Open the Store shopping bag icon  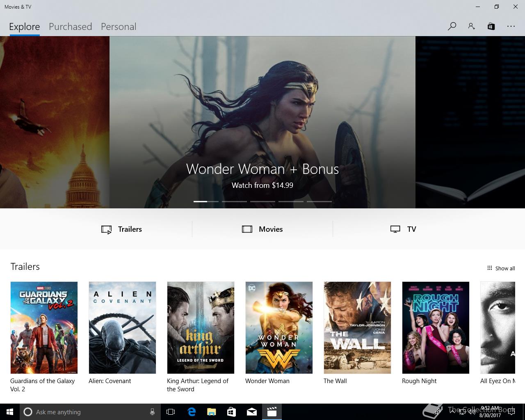491,26
